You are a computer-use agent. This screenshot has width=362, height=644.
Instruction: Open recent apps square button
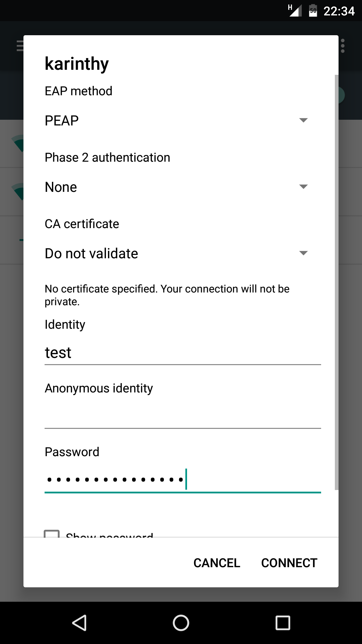tap(283, 623)
